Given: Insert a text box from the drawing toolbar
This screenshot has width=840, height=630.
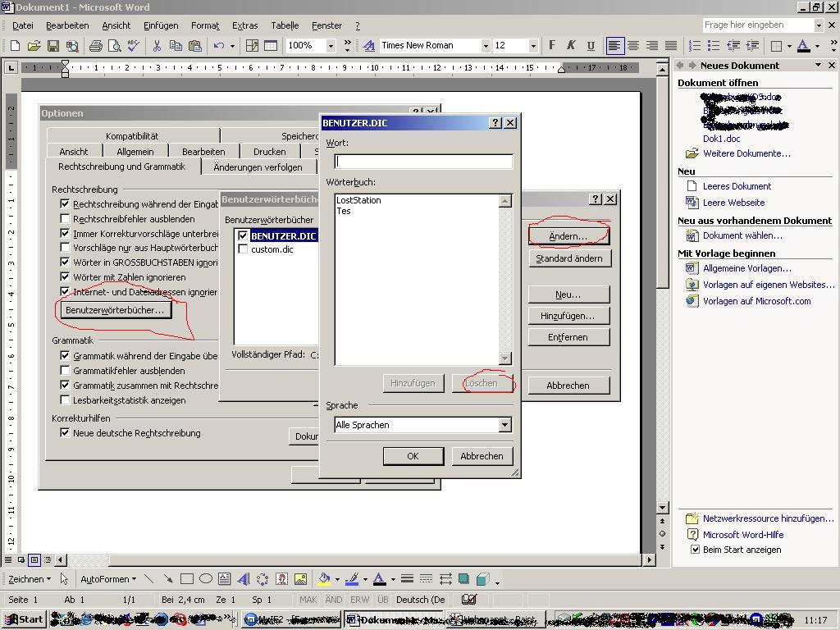Looking at the screenshot, I should click(225, 579).
